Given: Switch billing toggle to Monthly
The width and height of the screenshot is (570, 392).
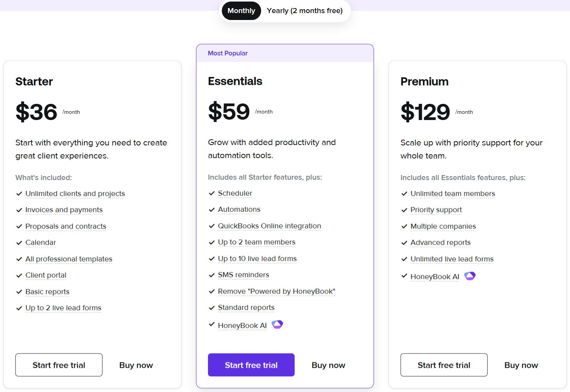Looking at the screenshot, I should point(241,11).
